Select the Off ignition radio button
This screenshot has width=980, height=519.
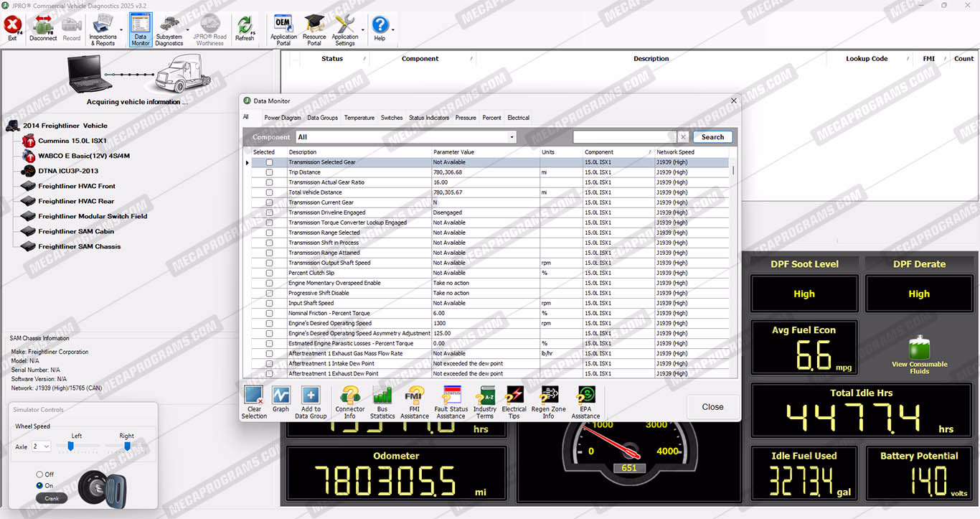pos(40,474)
